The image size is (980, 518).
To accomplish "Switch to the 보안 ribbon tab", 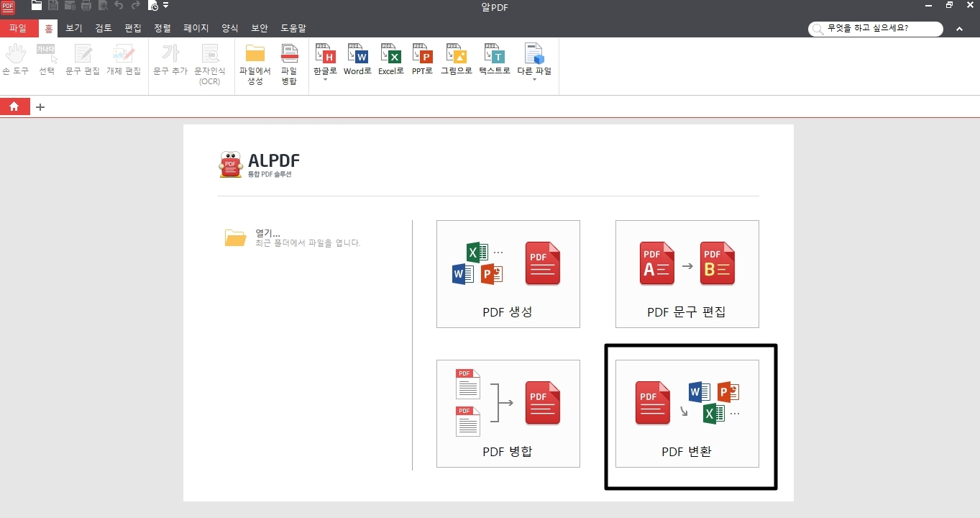I will (x=260, y=28).
